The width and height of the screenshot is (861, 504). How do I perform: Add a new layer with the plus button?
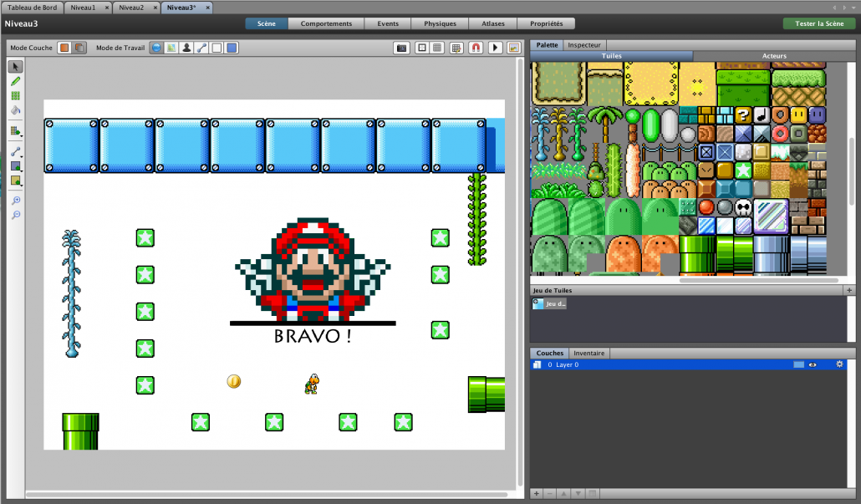[537, 494]
